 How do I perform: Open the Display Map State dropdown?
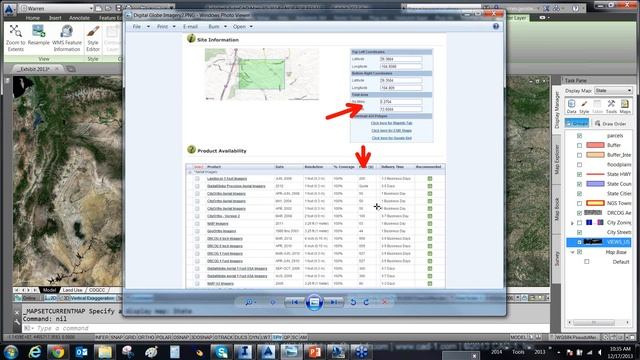[x=613, y=90]
